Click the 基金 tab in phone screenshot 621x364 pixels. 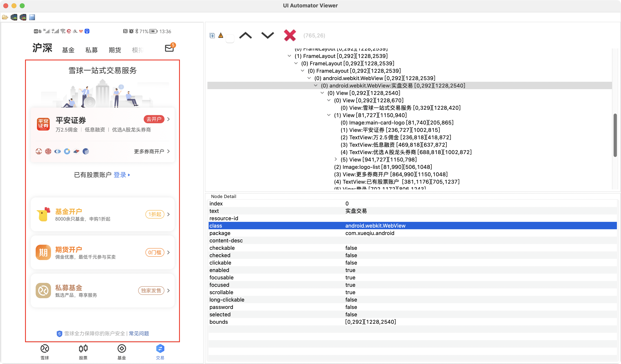68,50
